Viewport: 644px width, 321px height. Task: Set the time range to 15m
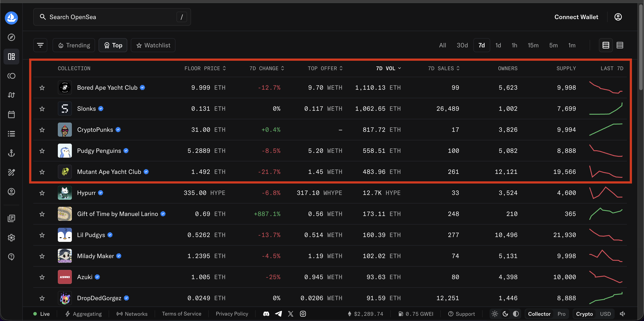533,45
